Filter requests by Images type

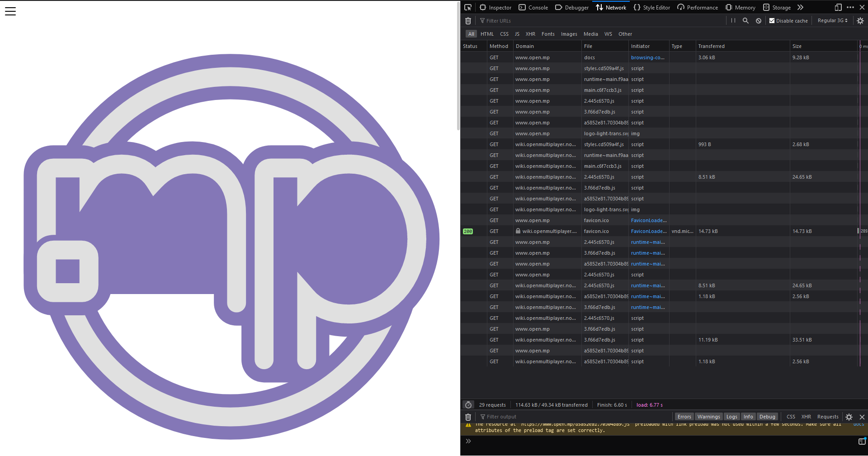(569, 34)
